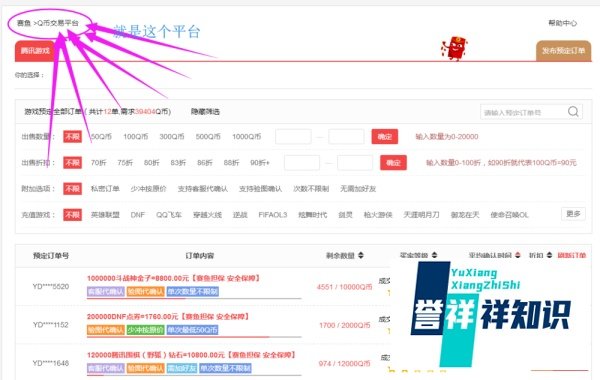
Task: Click order number YD****1152
Action: coord(51,325)
